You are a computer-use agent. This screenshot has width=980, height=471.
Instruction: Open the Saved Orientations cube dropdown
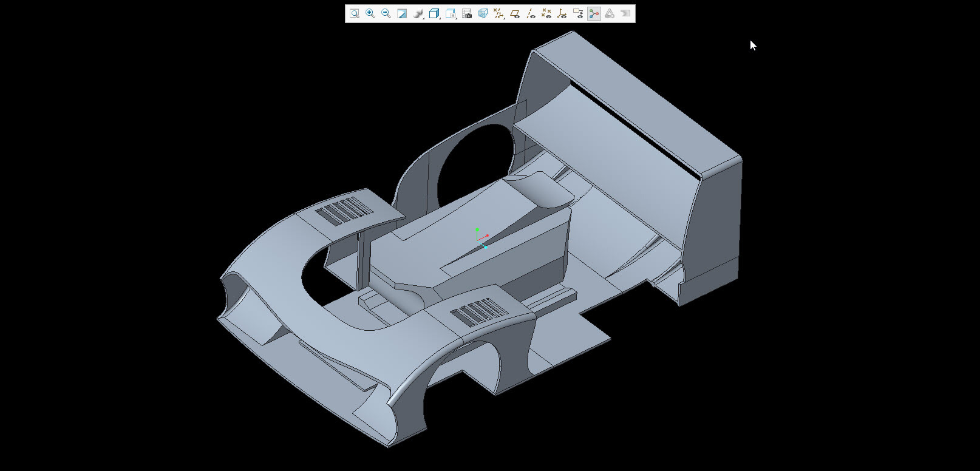[x=434, y=13]
